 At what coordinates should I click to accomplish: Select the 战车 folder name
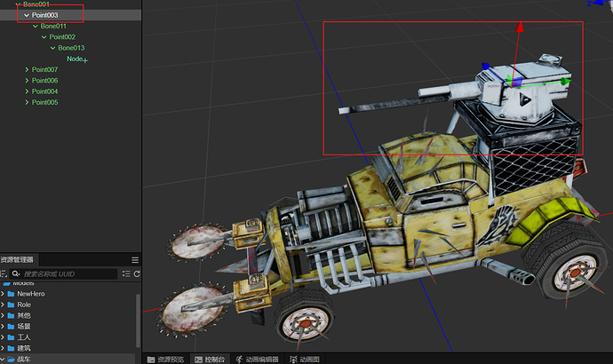[24, 360]
